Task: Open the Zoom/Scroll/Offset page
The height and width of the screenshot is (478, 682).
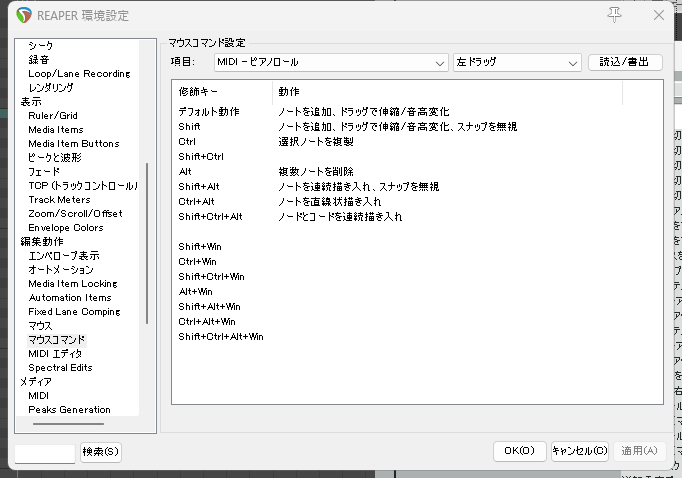Action: [x=75, y=213]
